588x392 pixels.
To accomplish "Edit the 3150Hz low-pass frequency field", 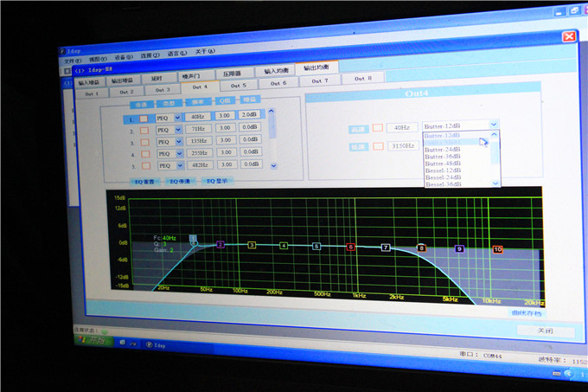I will click(x=403, y=145).
